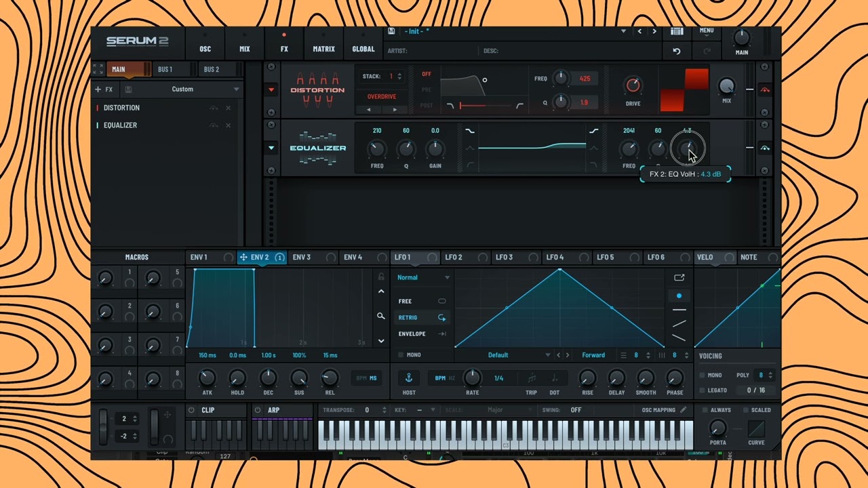Screen dimensions: 868x488
Task: Toggle the envelope lock icon
Action: pyautogui.click(x=381, y=277)
